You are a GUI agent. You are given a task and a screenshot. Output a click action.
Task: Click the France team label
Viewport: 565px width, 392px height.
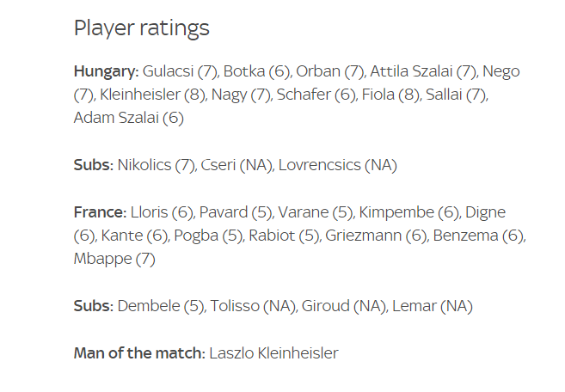click(100, 212)
